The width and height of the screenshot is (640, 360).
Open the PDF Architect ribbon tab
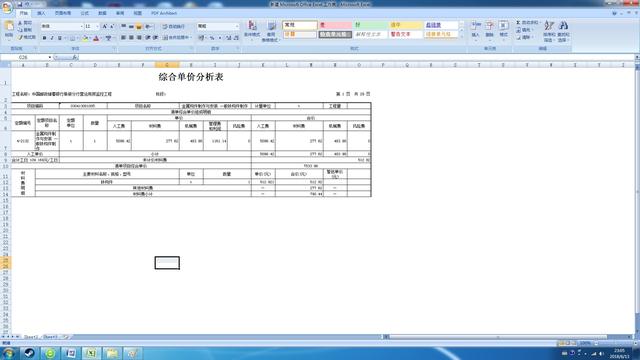click(x=164, y=13)
